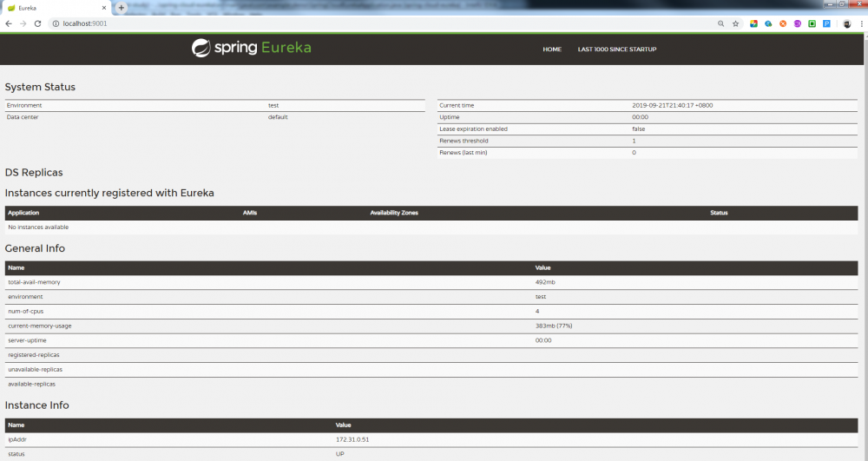Screen dimensions: 868x461
Task: Minimize the browser window
Action: coord(829,3)
